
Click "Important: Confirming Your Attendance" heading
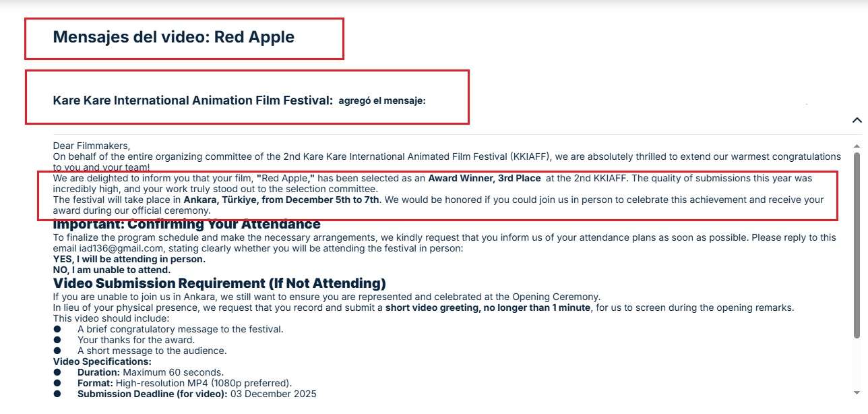(187, 225)
